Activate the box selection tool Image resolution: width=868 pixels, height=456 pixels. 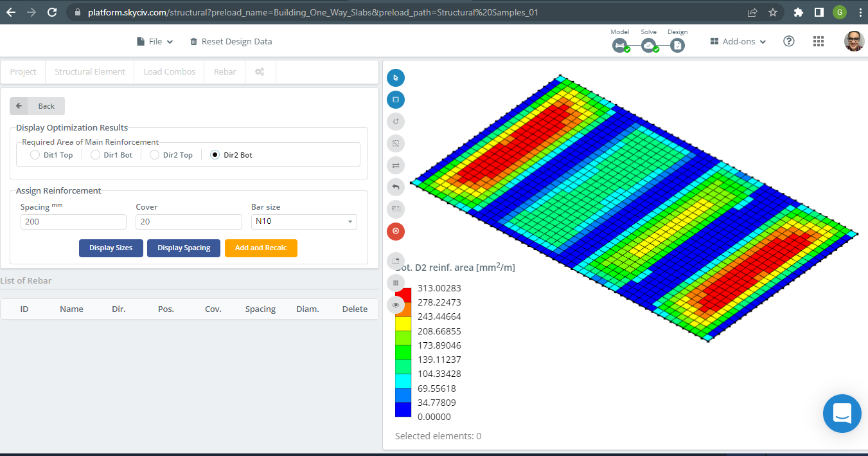[396, 99]
